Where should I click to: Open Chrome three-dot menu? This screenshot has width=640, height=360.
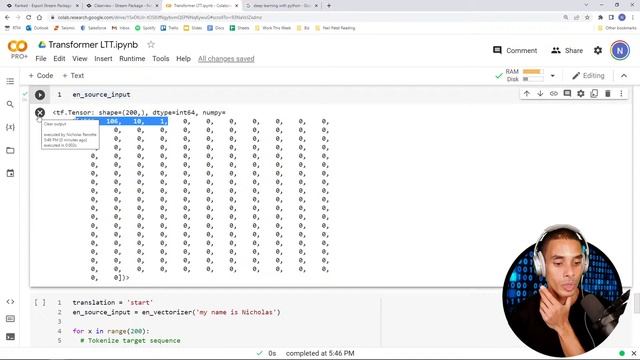pyautogui.click(x=633, y=17)
